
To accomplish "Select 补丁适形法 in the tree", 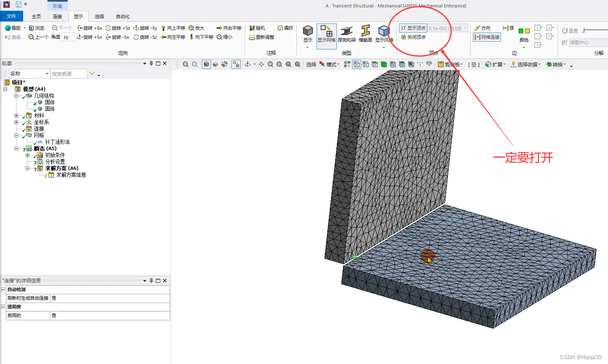I will [x=57, y=142].
